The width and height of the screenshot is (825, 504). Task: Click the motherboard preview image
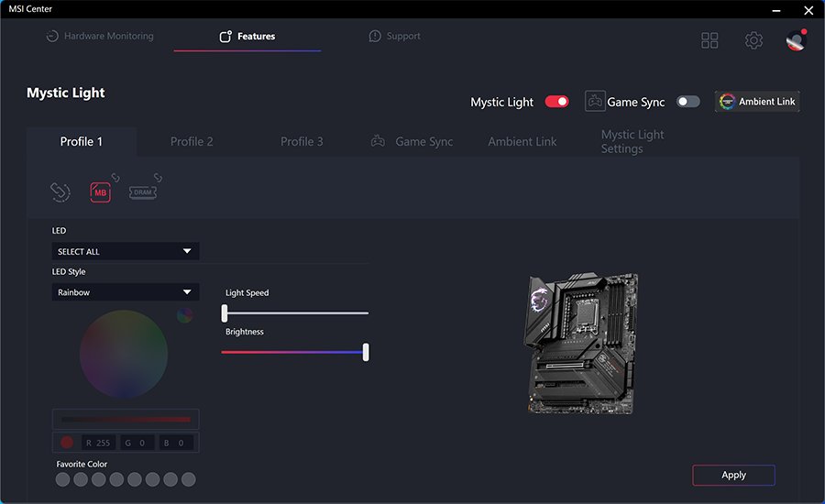coord(580,343)
